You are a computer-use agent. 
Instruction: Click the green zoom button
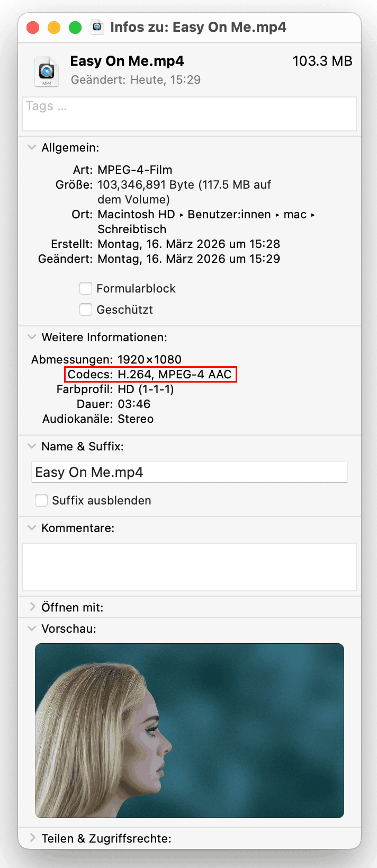75,28
